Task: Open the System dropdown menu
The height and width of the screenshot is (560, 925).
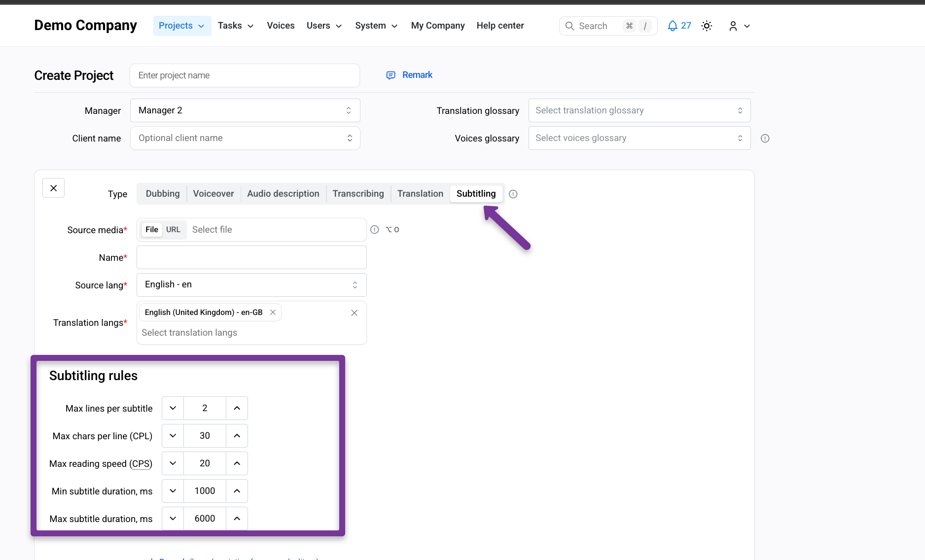Action: (376, 26)
